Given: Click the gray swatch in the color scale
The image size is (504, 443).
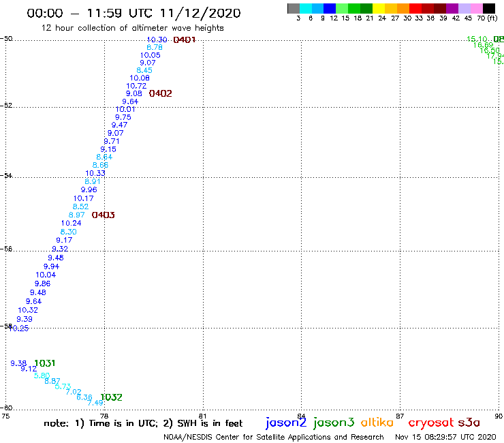Looking at the screenshot, I should [x=294, y=8].
